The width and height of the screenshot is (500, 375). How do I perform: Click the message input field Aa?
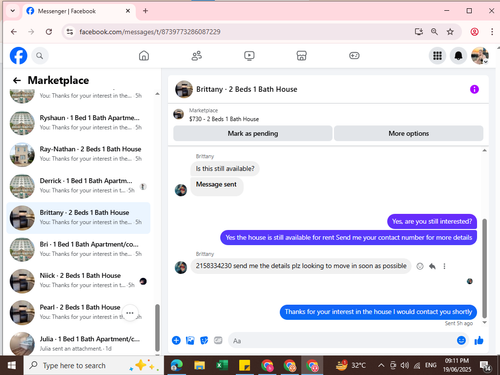pos(343,341)
